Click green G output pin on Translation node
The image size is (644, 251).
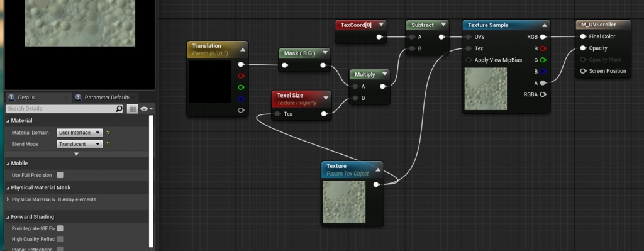click(241, 87)
